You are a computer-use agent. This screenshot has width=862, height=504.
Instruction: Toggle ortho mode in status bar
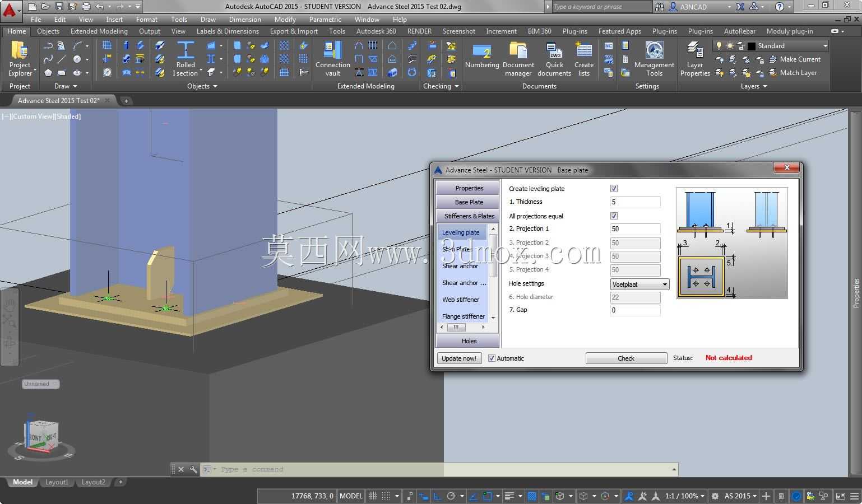[x=438, y=496]
